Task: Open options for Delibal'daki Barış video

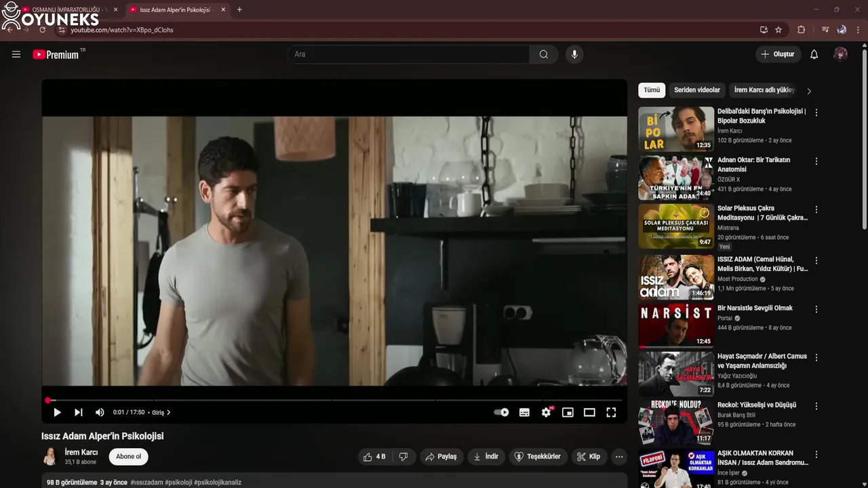Action: (816, 113)
